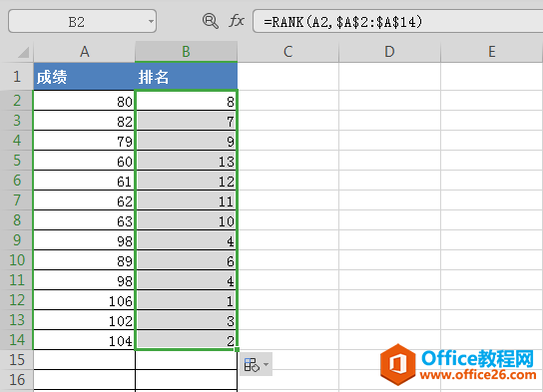Select cell with score 104
543x392 pixels.
(x=84, y=340)
